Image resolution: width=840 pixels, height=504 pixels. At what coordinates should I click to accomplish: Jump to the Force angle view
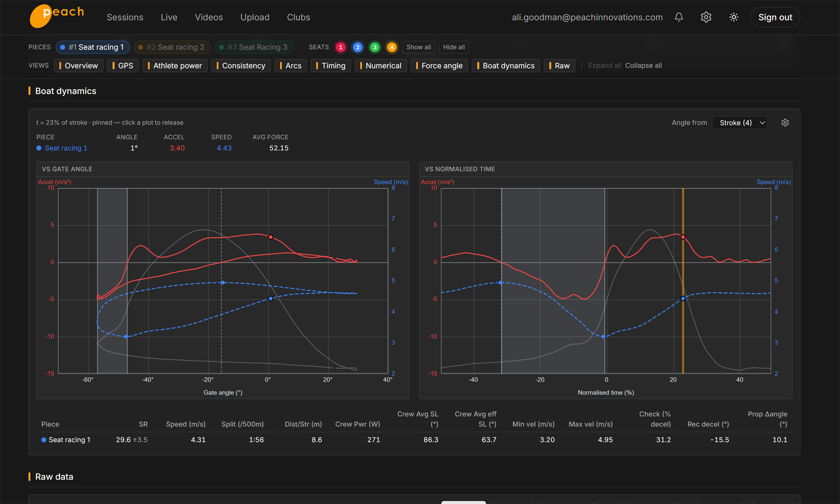[x=439, y=66]
